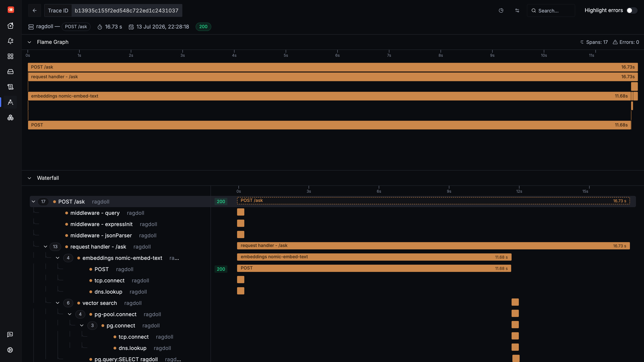Collapse the Flame Graph section

(x=30, y=42)
